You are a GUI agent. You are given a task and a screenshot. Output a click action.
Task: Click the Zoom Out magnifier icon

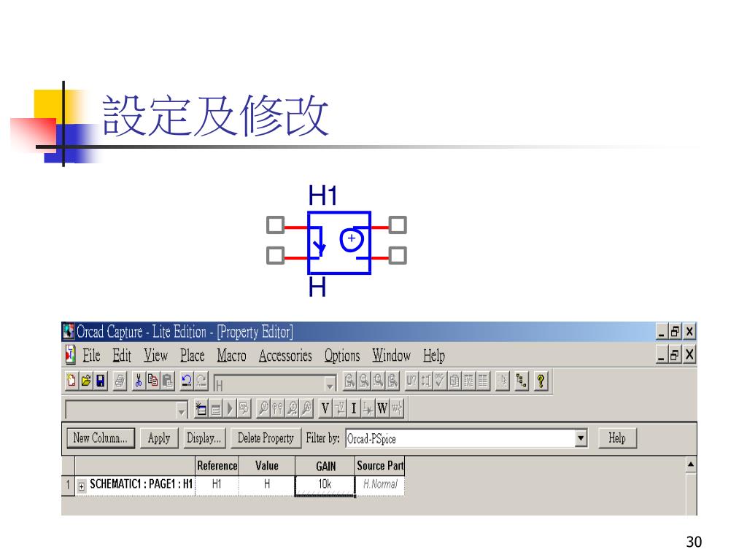pyautogui.click(x=364, y=381)
